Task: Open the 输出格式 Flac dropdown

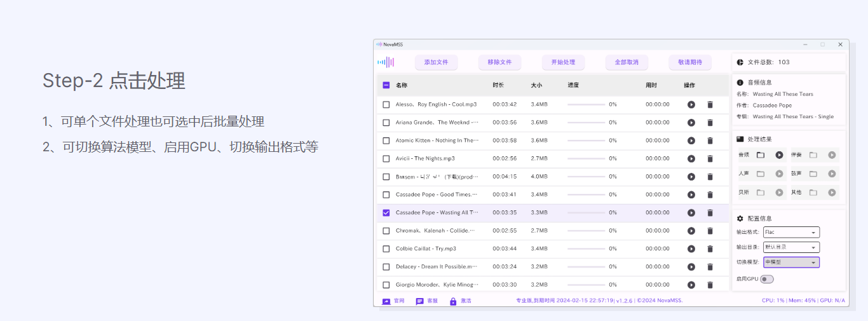Action: tap(791, 233)
